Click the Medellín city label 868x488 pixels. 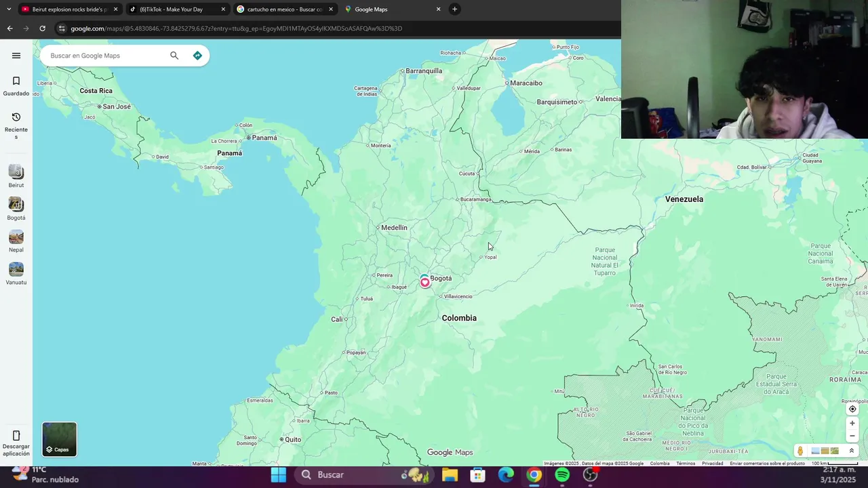tap(394, 228)
